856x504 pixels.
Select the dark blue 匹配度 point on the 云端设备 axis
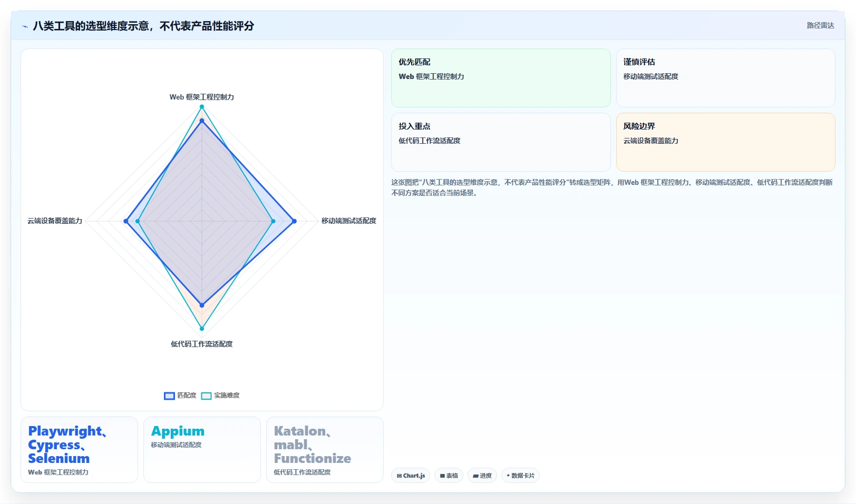click(x=126, y=221)
